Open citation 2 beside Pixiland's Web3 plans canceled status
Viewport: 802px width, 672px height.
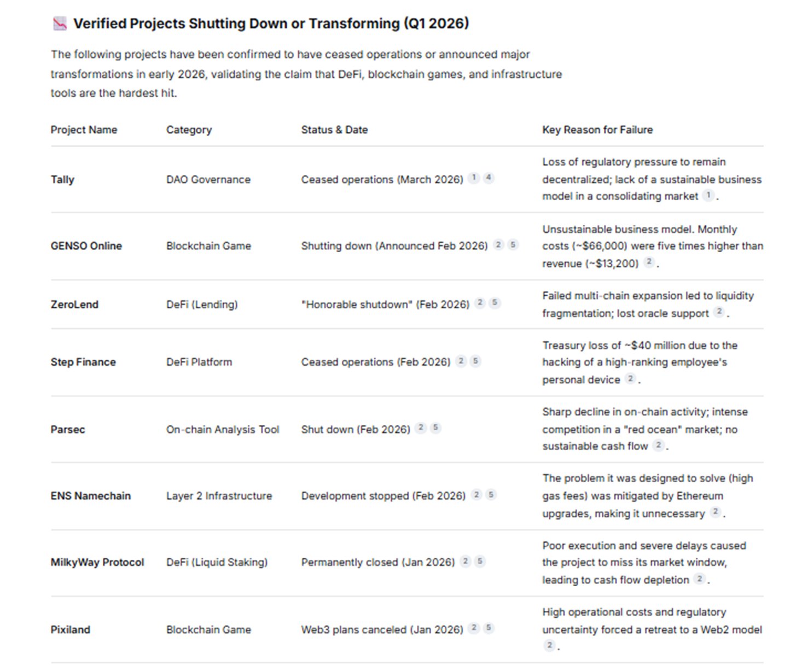coord(474,628)
